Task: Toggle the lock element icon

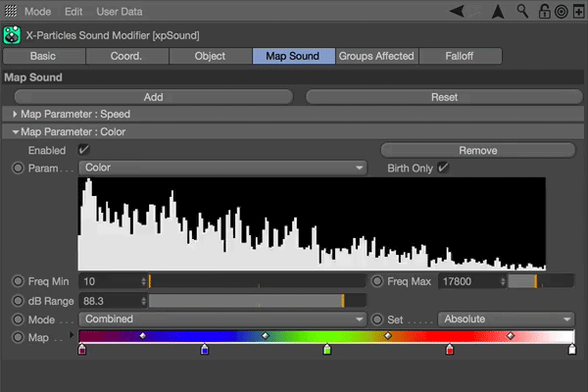Action: (544, 11)
